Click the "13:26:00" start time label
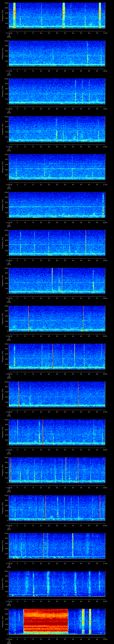This screenshot has width=114, height=644. click(9, 412)
